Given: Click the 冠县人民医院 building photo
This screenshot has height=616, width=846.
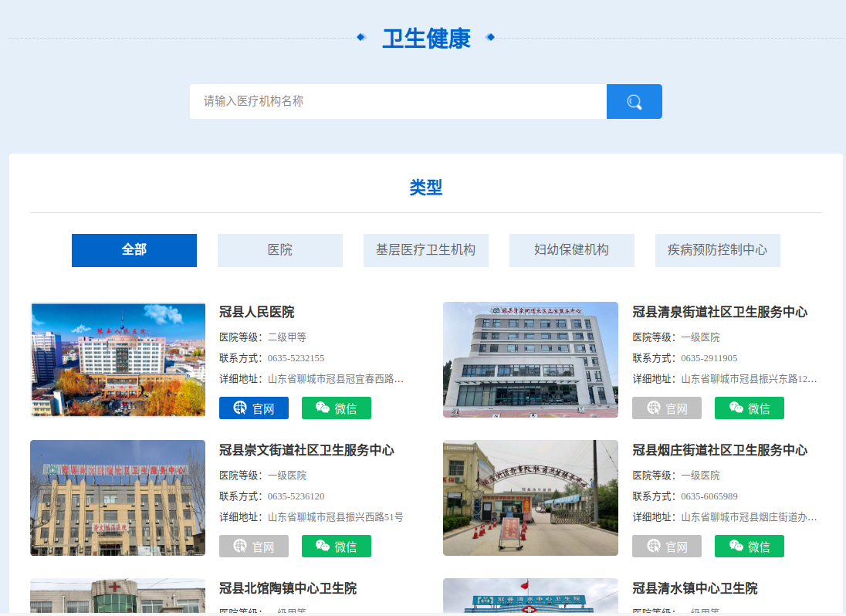Looking at the screenshot, I should (x=118, y=360).
